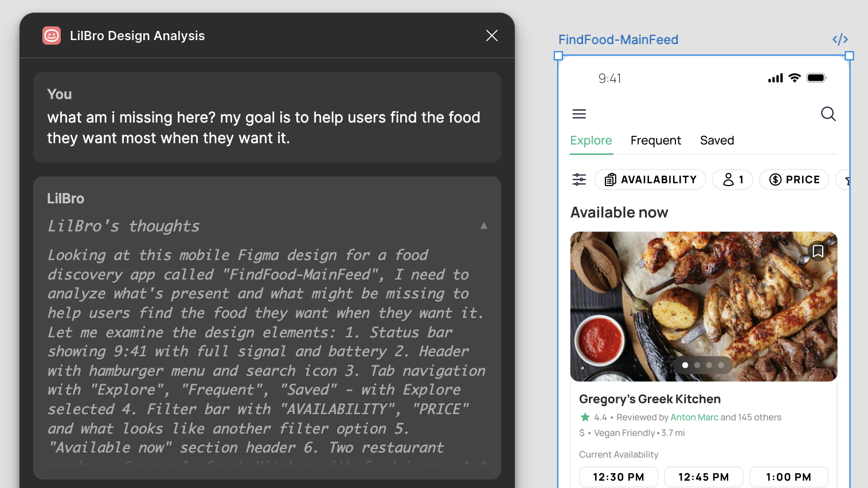Select the 1:00 PM time slot
This screenshot has width=868, height=488.
point(788,477)
